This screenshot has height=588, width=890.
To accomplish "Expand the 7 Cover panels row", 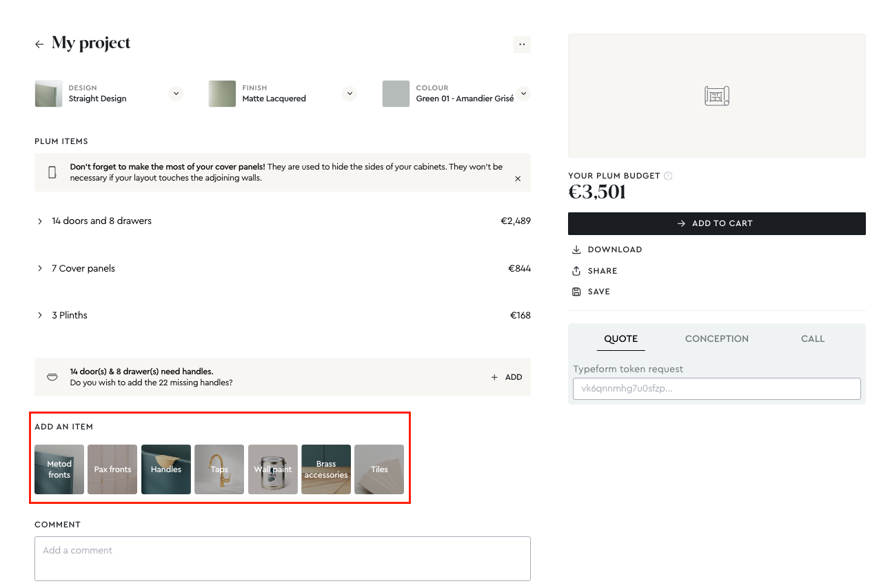I will pos(40,269).
